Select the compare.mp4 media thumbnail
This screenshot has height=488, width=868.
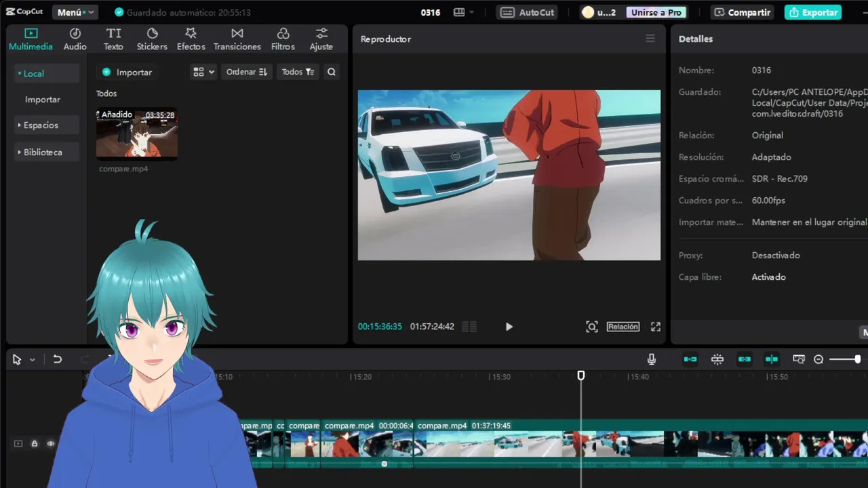137,134
